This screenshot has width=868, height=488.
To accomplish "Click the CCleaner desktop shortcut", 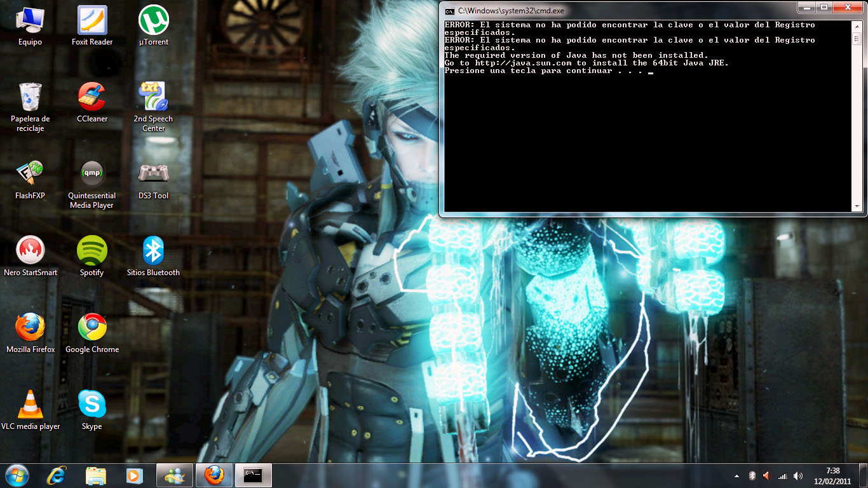I will [x=92, y=103].
